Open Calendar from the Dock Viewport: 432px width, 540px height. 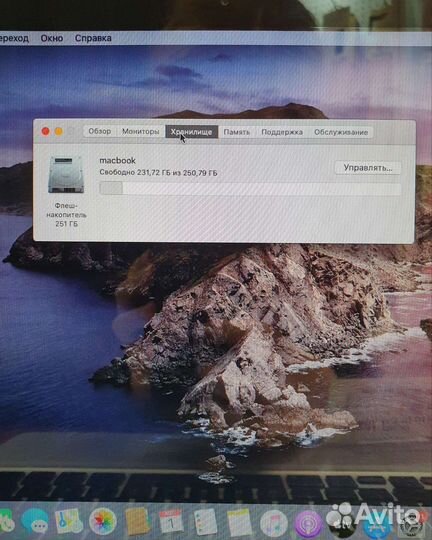pos(171,521)
